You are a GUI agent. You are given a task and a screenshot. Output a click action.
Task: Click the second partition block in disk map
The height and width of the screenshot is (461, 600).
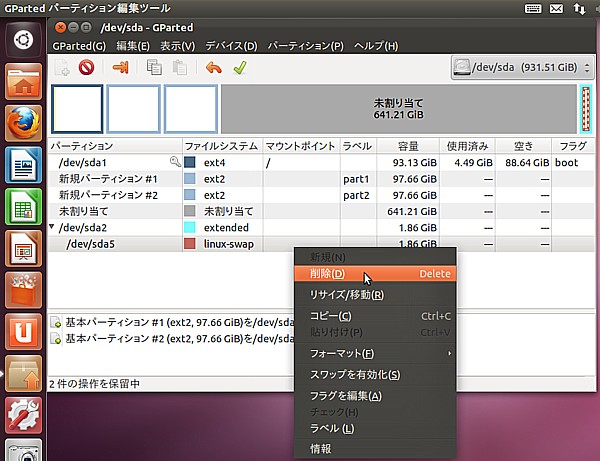pyautogui.click(x=134, y=109)
